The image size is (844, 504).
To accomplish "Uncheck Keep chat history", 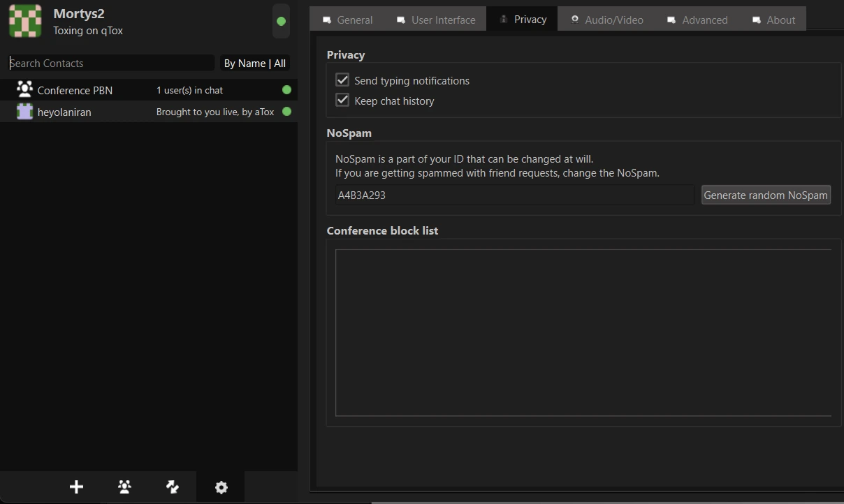I will [x=342, y=101].
